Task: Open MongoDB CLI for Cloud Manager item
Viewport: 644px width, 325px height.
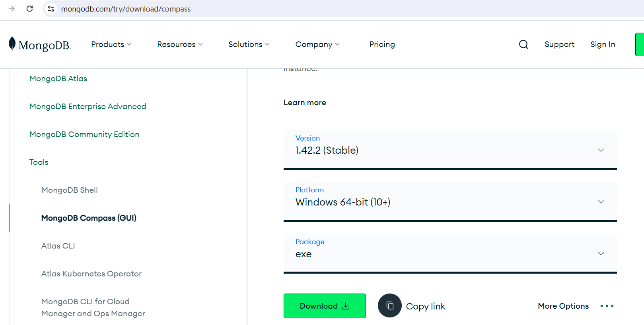Action: coord(93,307)
